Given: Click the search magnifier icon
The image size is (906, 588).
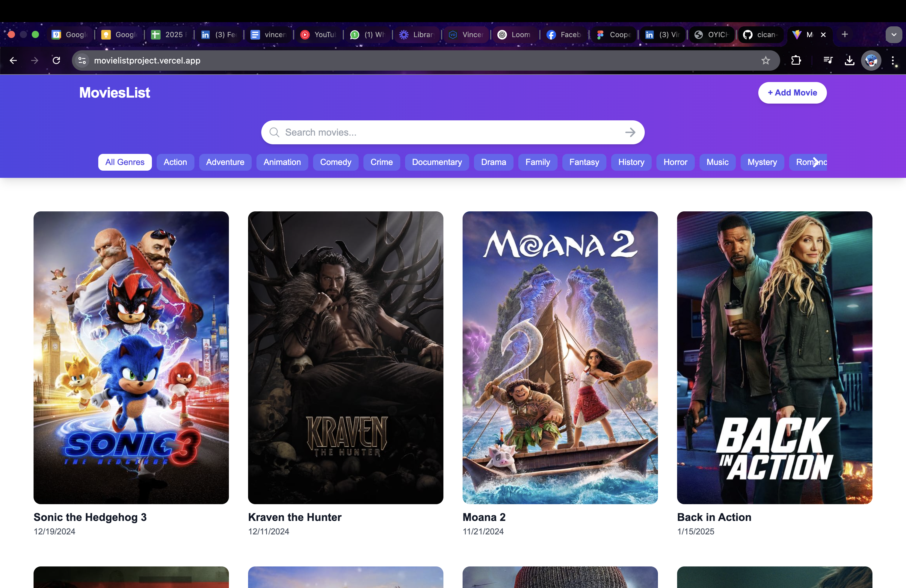Looking at the screenshot, I should click(274, 132).
